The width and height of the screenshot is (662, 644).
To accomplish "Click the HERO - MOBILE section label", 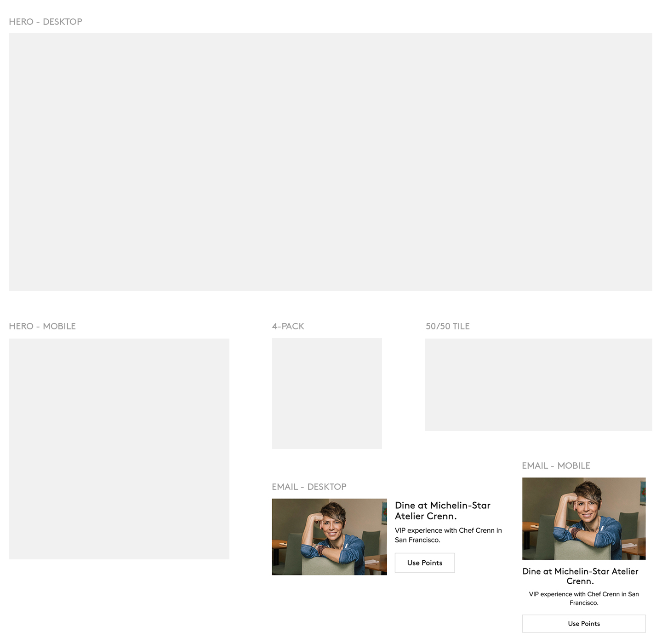I will click(x=42, y=326).
